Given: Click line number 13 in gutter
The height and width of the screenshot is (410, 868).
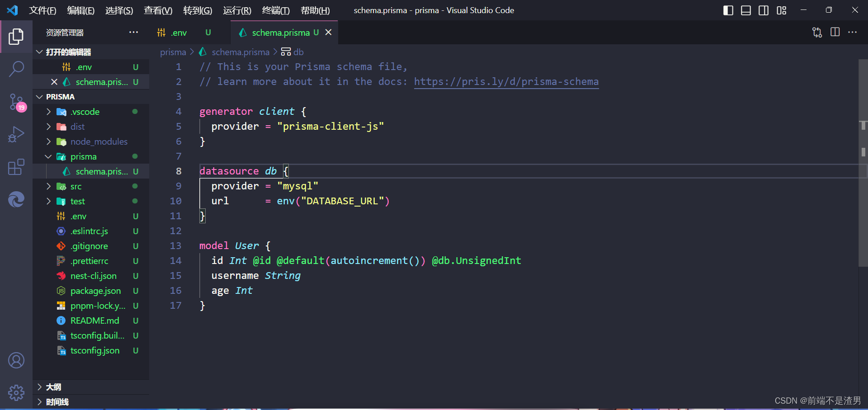Looking at the screenshot, I should click(176, 245).
